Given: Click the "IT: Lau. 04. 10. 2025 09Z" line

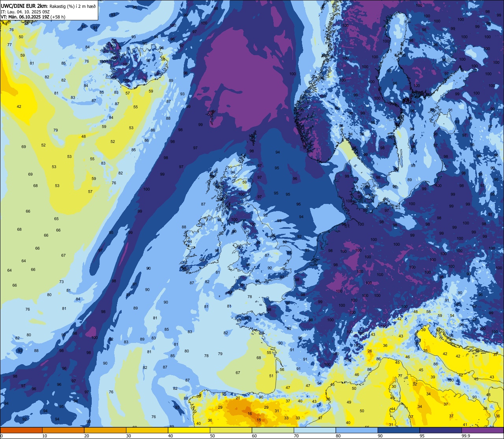Looking at the screenshot, I should pos(24,12).
